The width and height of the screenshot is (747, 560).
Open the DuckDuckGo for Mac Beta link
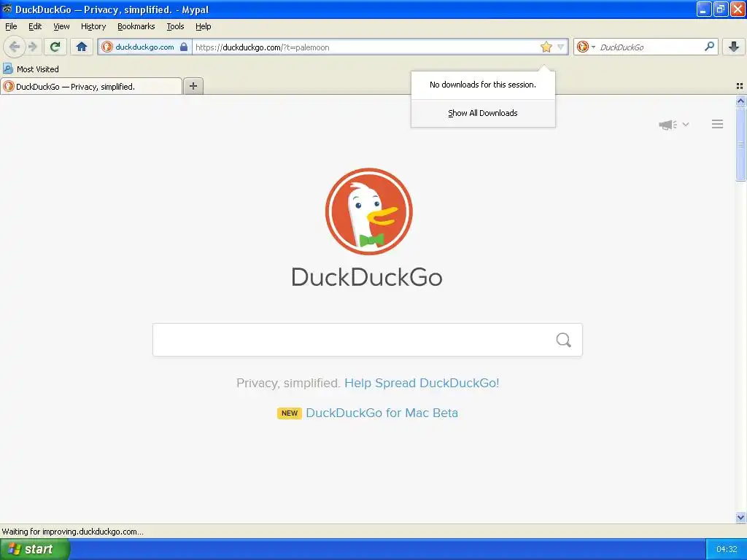pyautogui.click(x=382, y=413)
